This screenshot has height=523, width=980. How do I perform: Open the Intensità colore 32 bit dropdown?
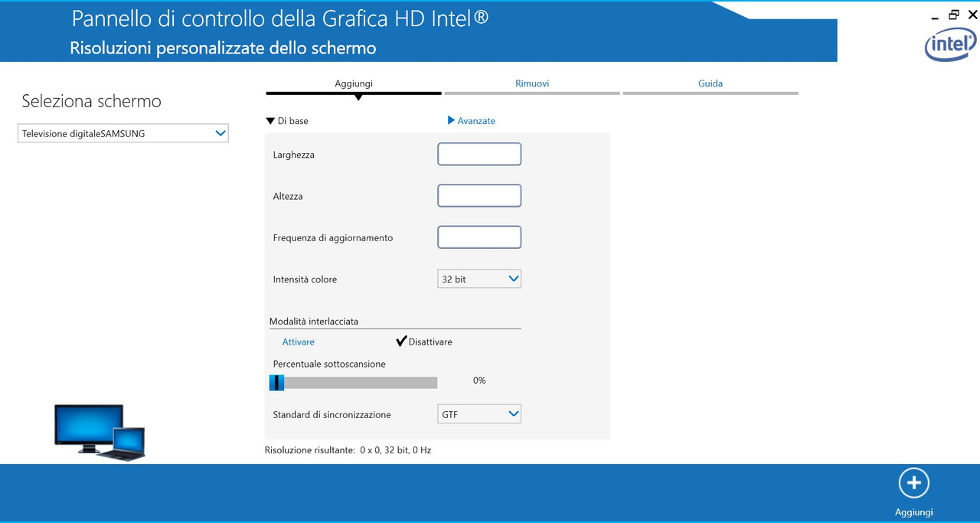click(479, 279)
